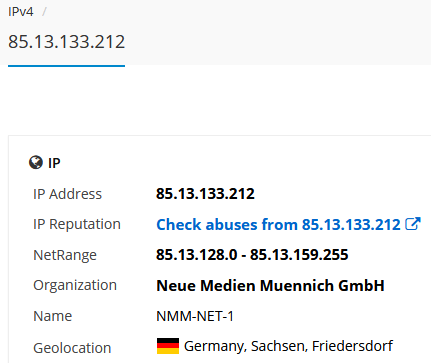Click the Geolocation field label
431x363 pixels.
[x=72, y=348]
